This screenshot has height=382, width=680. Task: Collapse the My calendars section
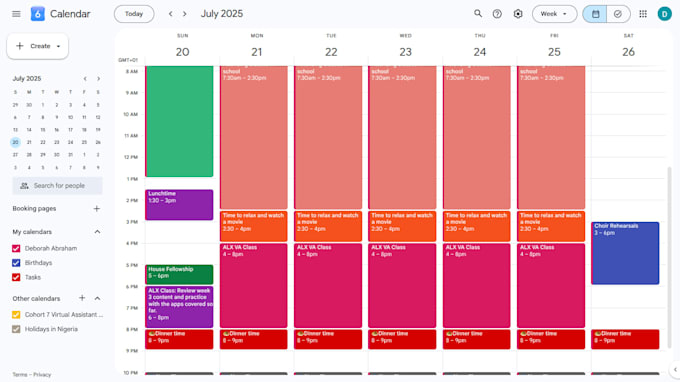(97, 232)
